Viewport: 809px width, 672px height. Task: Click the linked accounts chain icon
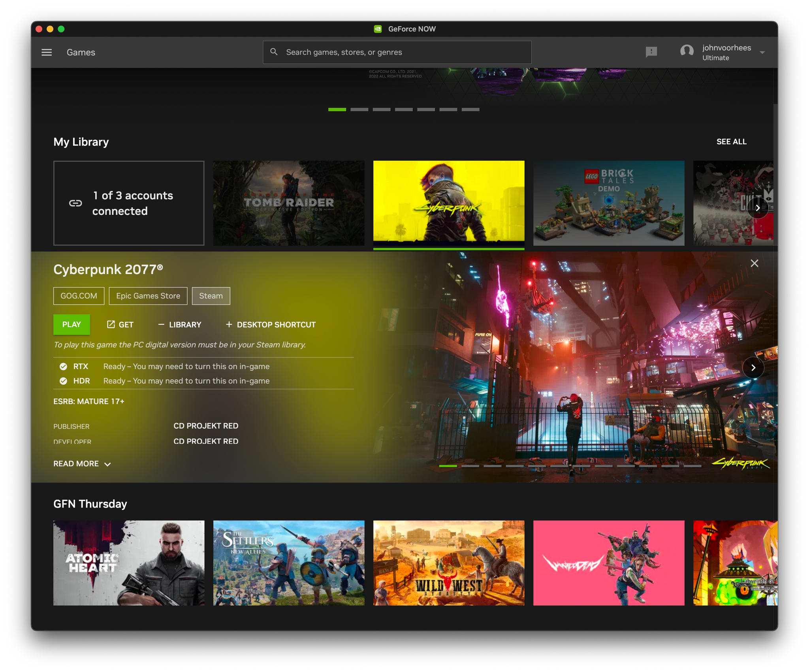tap(75, 203)
